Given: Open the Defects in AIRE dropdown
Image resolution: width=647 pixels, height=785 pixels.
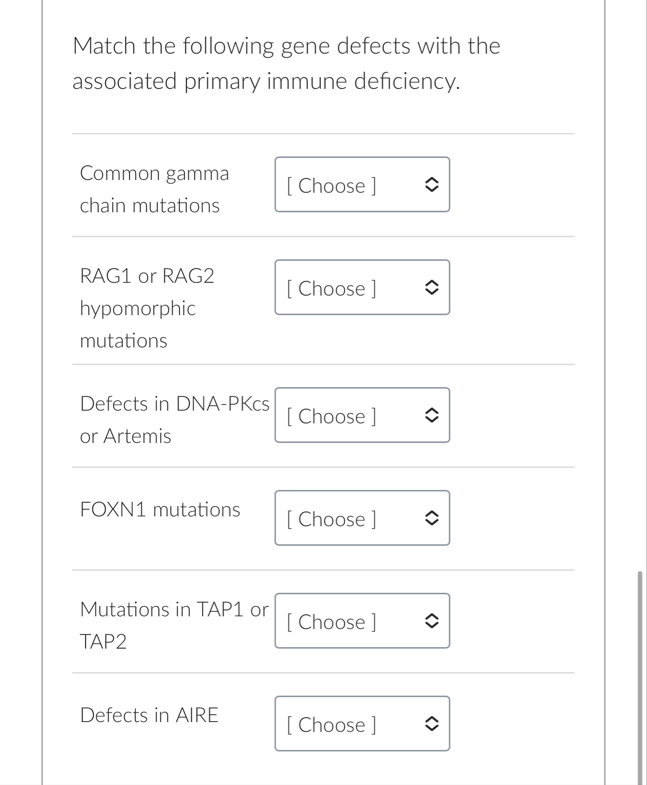Looking at the screenshot, I should [x=361, y=725].
